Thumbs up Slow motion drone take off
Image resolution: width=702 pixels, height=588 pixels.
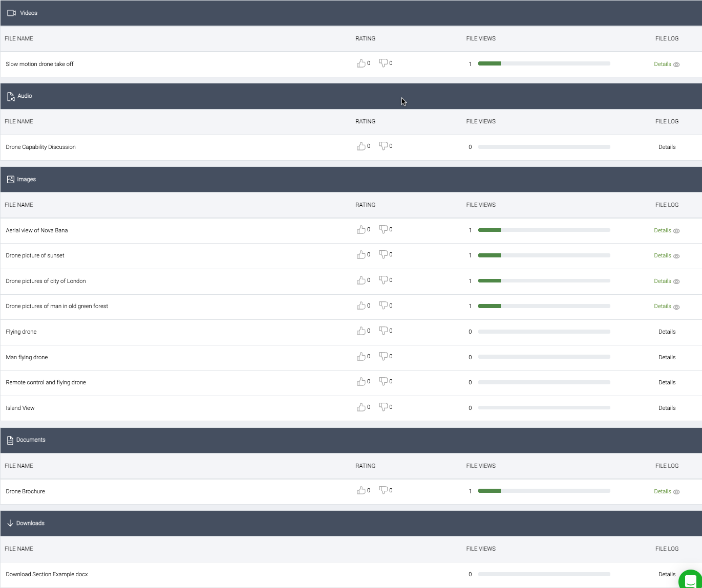point(361,63)
